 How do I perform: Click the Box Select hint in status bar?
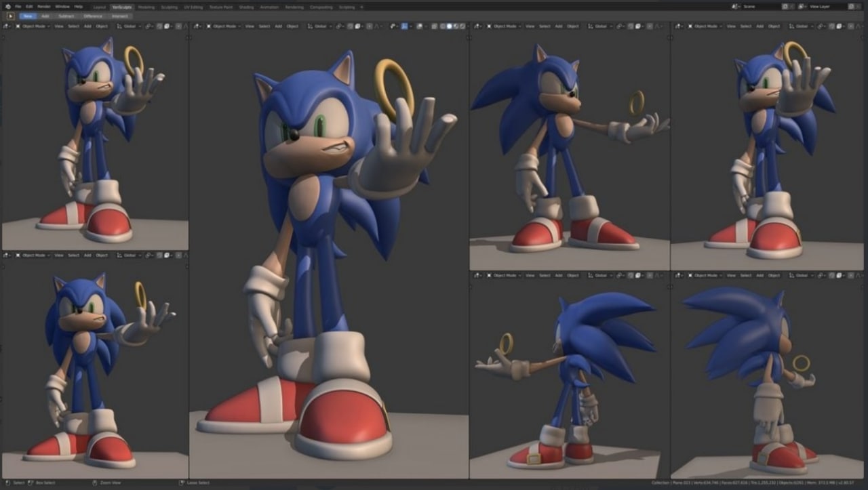tap(42, 483)
